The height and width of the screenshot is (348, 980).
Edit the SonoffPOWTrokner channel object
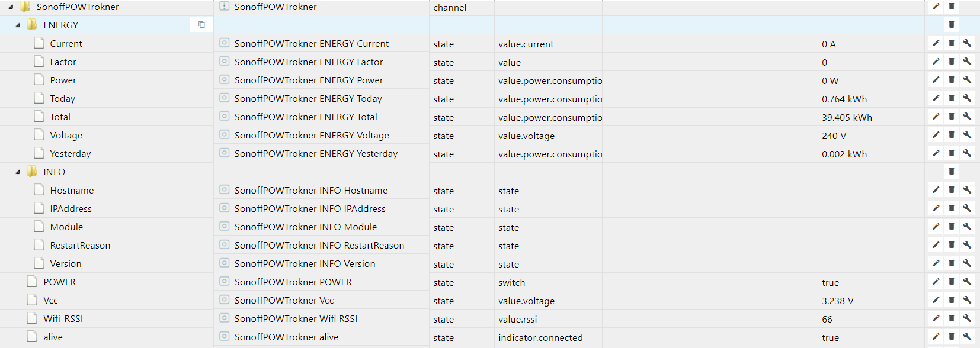936,7
